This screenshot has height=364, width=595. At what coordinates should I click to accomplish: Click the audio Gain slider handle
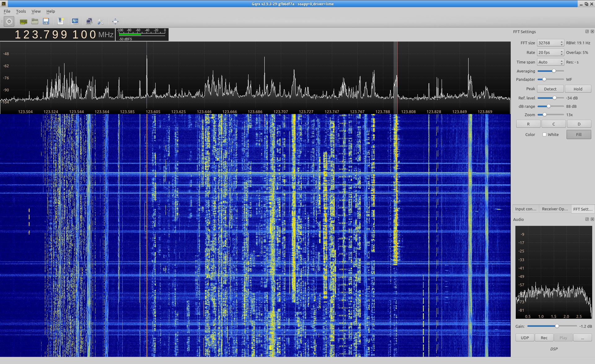[557, 326]
